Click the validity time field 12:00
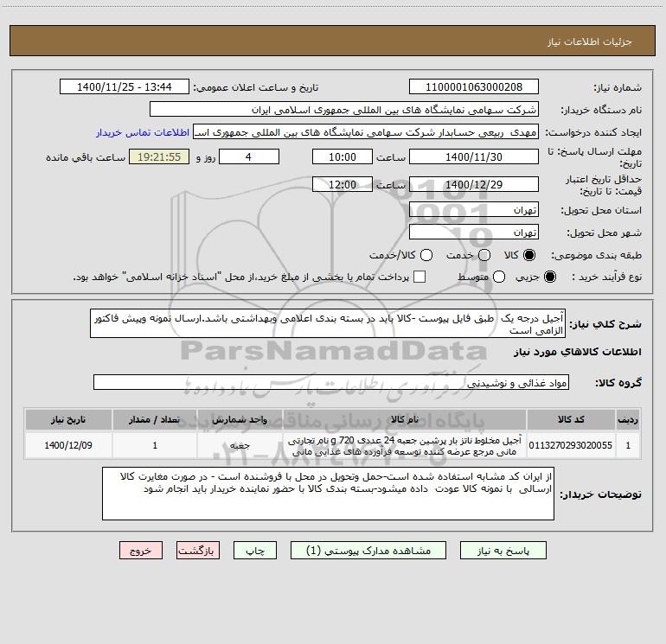 (343, 185)
